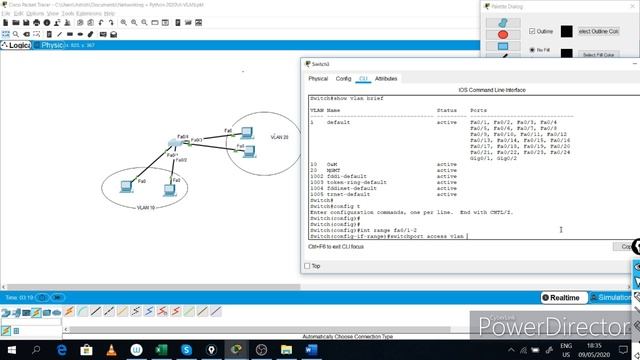Click the Zoom Reset magnifier icon

click(x=134, y=23)
